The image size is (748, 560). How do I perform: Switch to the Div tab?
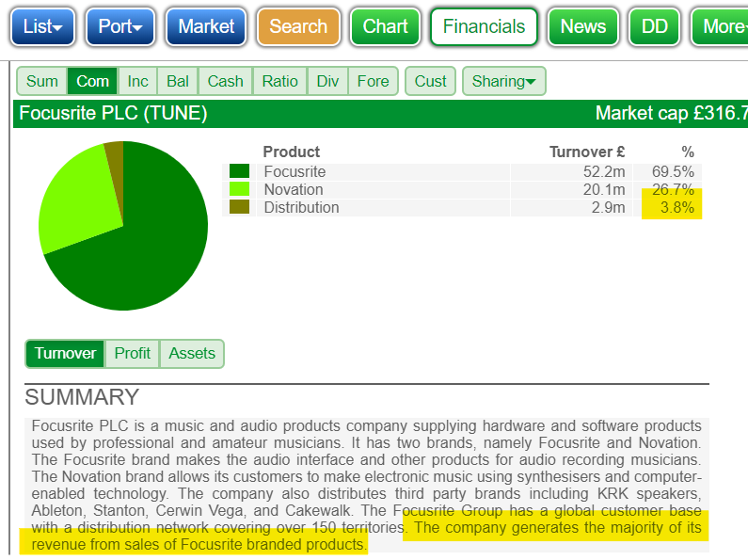327,81
